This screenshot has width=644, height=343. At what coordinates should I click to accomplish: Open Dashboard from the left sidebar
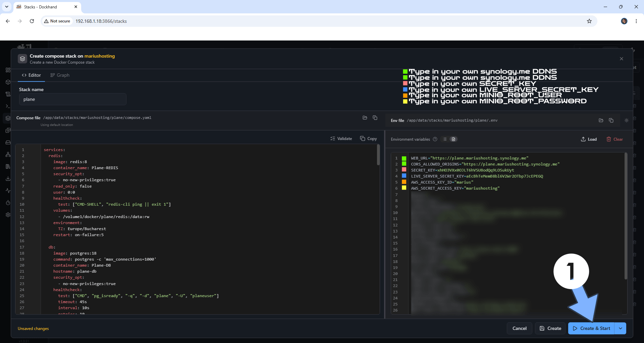[x=8, y=70]
